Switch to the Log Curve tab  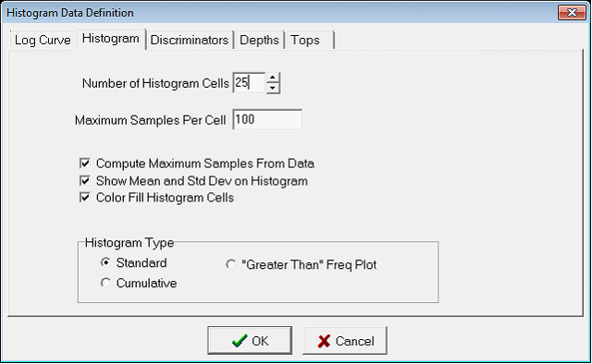43,40
